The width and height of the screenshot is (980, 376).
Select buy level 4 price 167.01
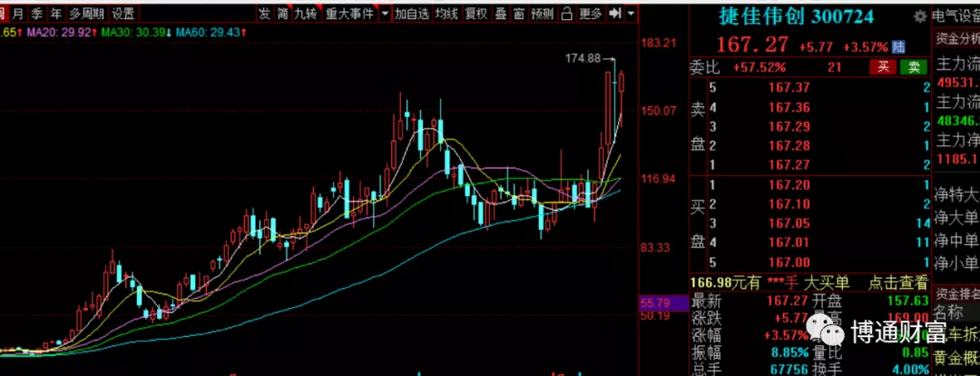pyautogui.click(x=789, y=242)
